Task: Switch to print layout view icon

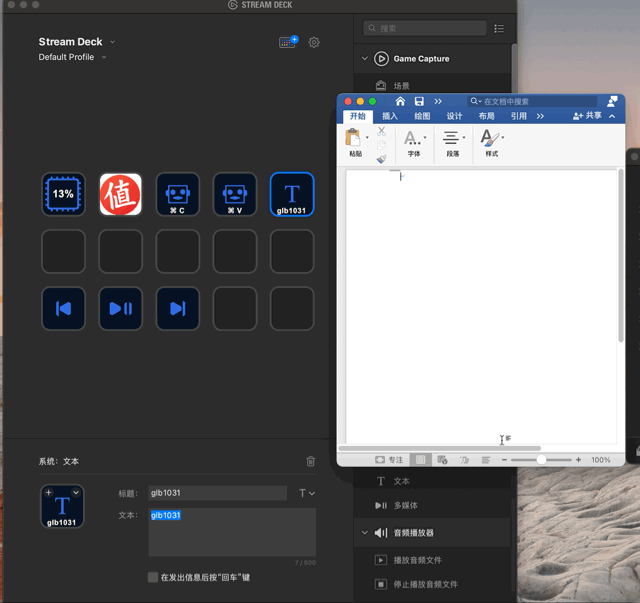Action: click(420, 460)
